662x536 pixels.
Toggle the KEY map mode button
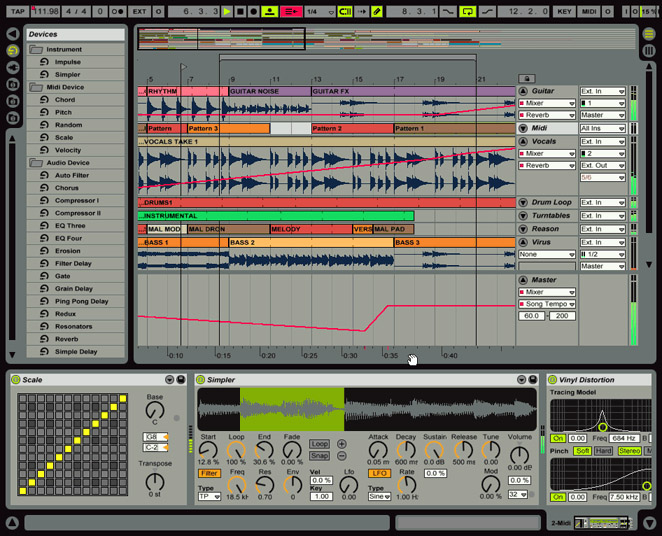point(564,11)
